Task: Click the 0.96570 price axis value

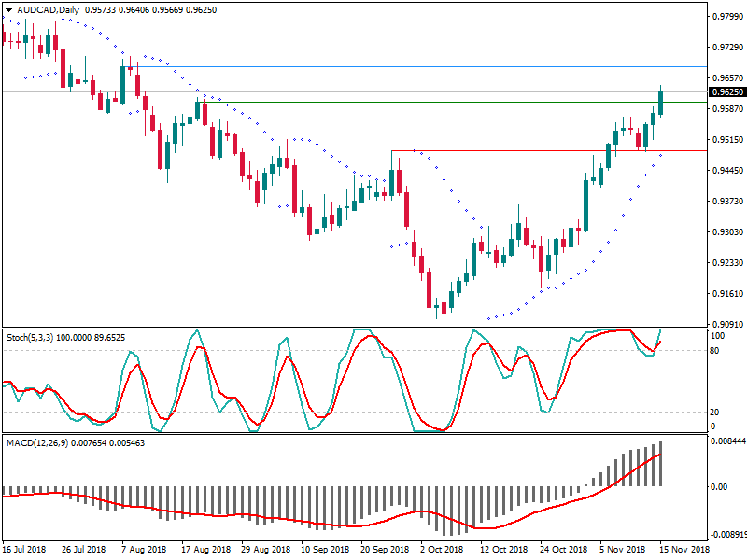Action: (x=728, y=78)
